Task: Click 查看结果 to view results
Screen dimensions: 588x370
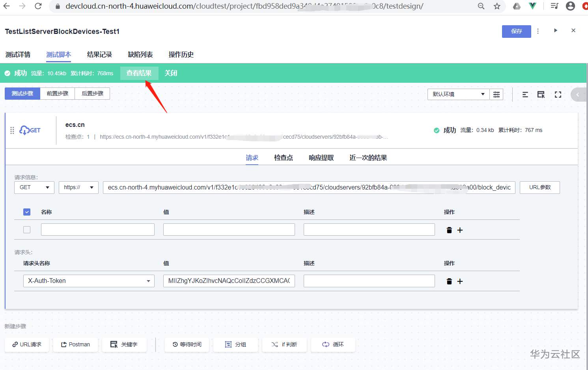Action: click(139, 73)
